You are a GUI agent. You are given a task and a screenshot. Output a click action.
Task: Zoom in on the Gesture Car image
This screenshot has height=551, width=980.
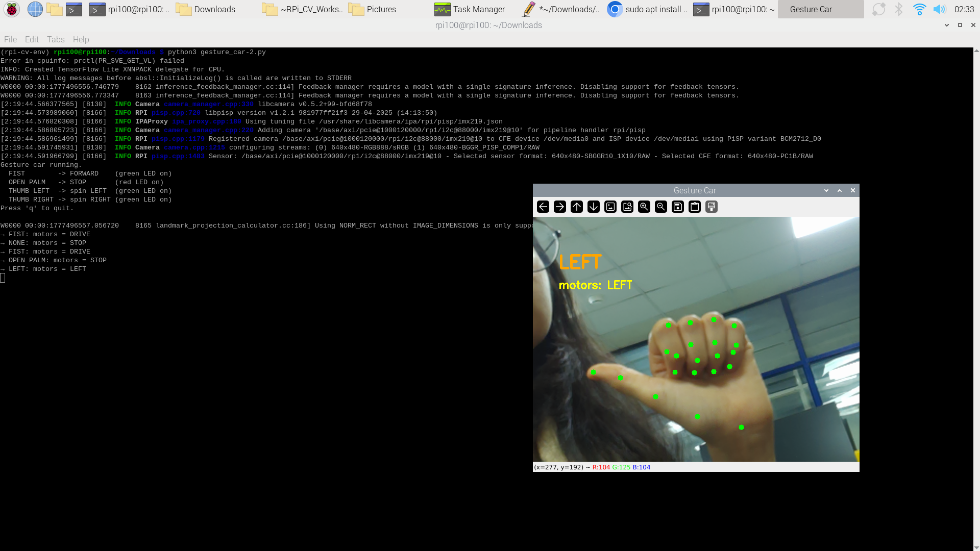tap(644, 207)
